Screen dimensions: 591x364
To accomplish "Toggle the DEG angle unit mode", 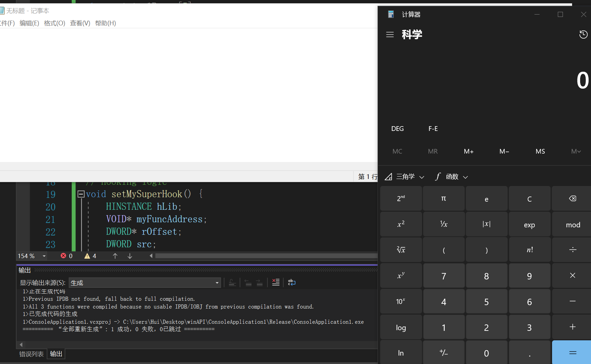I will [397, 129].
